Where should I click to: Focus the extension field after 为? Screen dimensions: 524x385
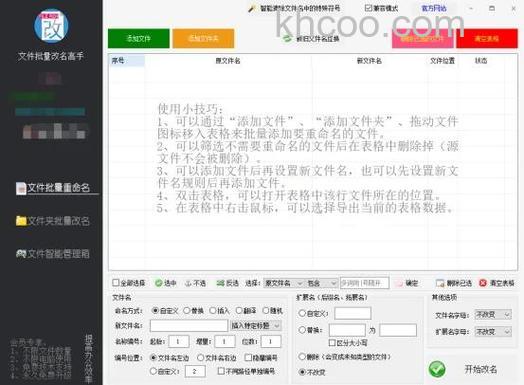tap(398, 330)
